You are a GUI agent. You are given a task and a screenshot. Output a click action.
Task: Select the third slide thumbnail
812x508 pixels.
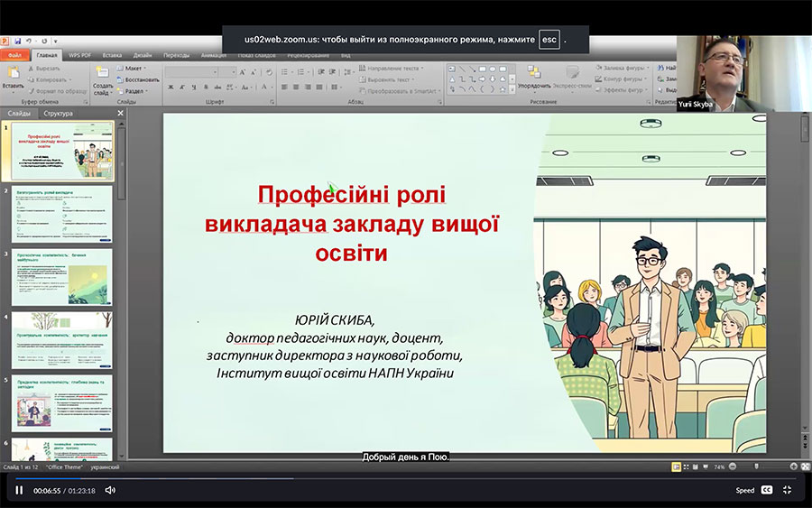pyautogui.click(x=62, y=277)
